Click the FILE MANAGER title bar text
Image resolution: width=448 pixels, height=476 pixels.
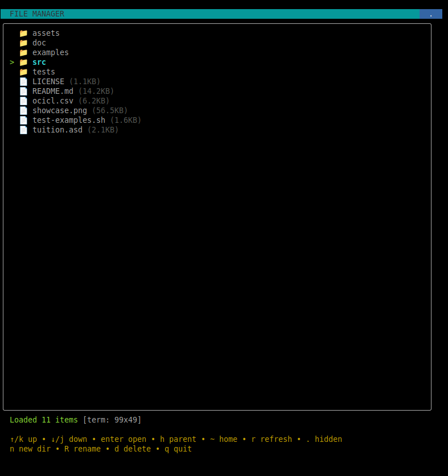tap(37, 14)
